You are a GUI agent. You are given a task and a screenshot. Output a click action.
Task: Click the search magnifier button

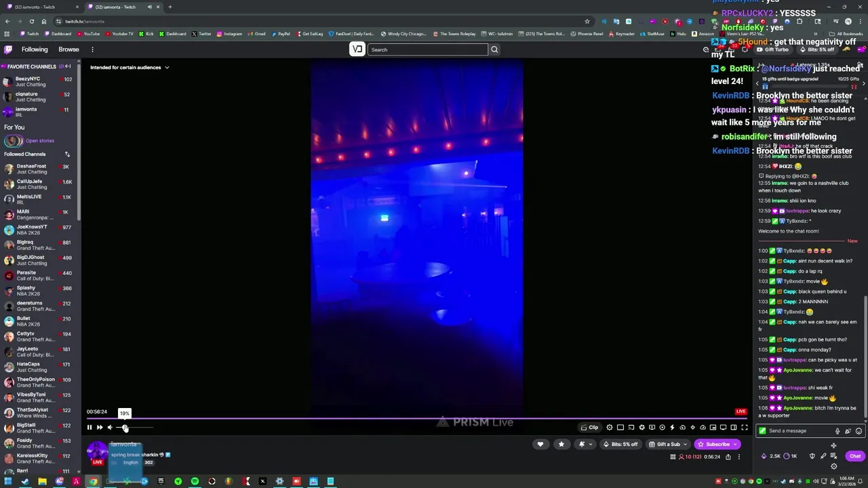(x=494, y=49)
